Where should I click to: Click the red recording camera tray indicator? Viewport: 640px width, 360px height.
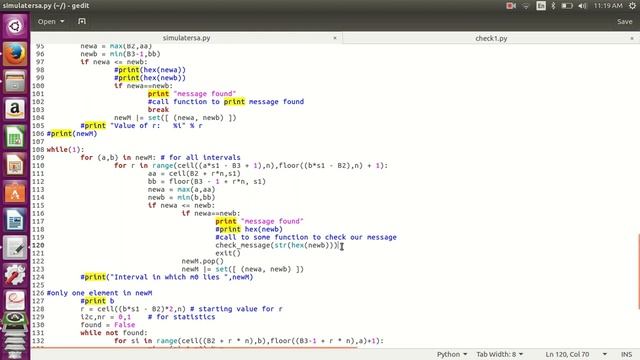pyautogui.click(x=511, y=6)
